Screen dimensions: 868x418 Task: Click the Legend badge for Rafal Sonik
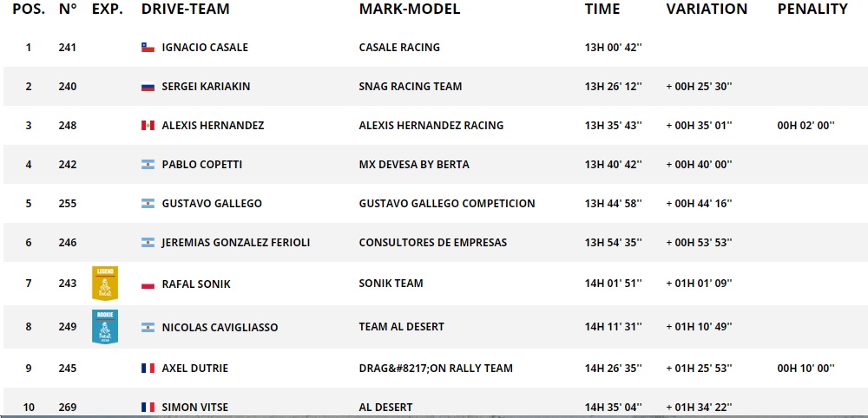pos(105,284)
